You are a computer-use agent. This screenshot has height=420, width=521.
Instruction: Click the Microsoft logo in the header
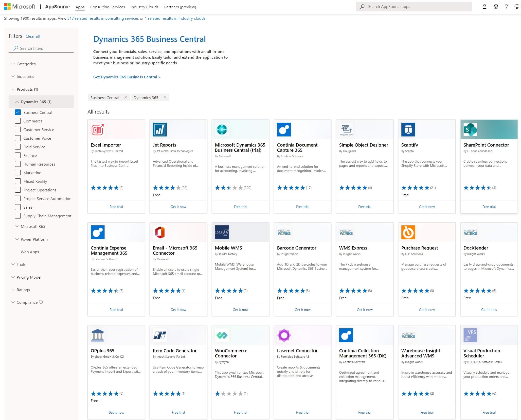[20, 7]
